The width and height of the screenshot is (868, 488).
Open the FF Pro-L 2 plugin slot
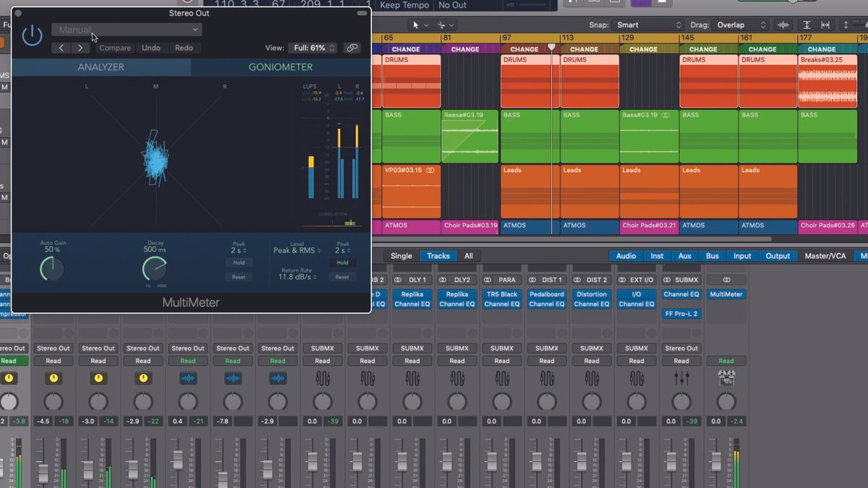(681, 313)
